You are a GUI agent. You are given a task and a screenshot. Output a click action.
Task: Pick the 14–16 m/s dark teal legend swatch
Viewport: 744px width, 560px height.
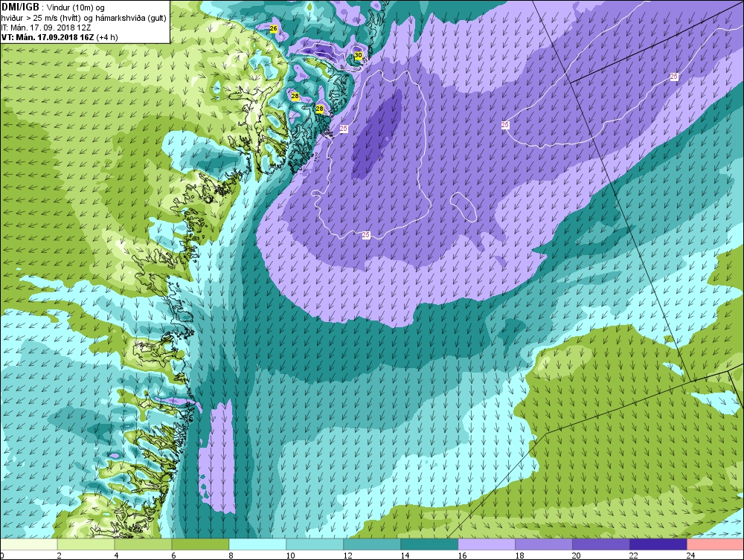[x=429, y=544]
